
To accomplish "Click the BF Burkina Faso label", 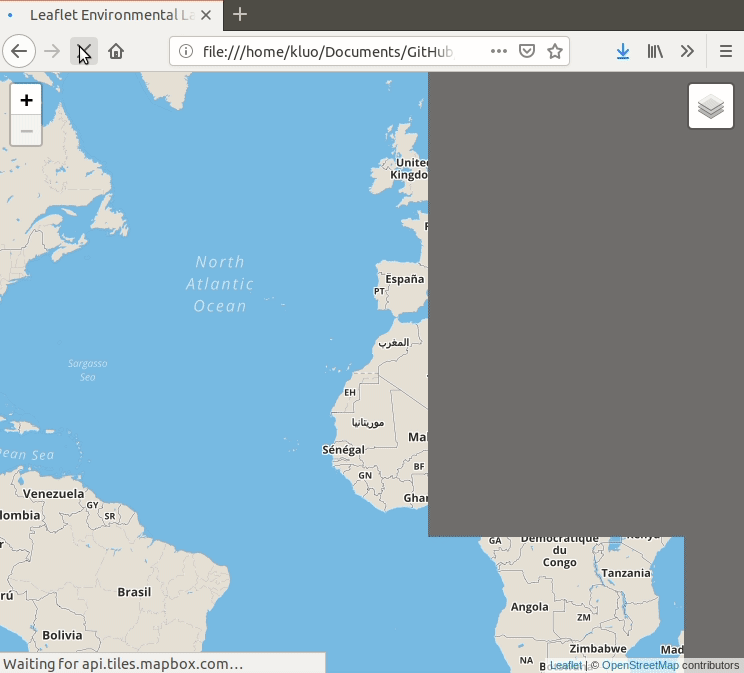I will [419, 467].
